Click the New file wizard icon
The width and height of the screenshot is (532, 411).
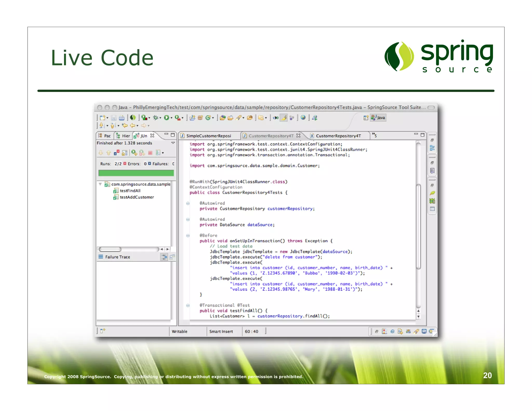pos(103,118)
